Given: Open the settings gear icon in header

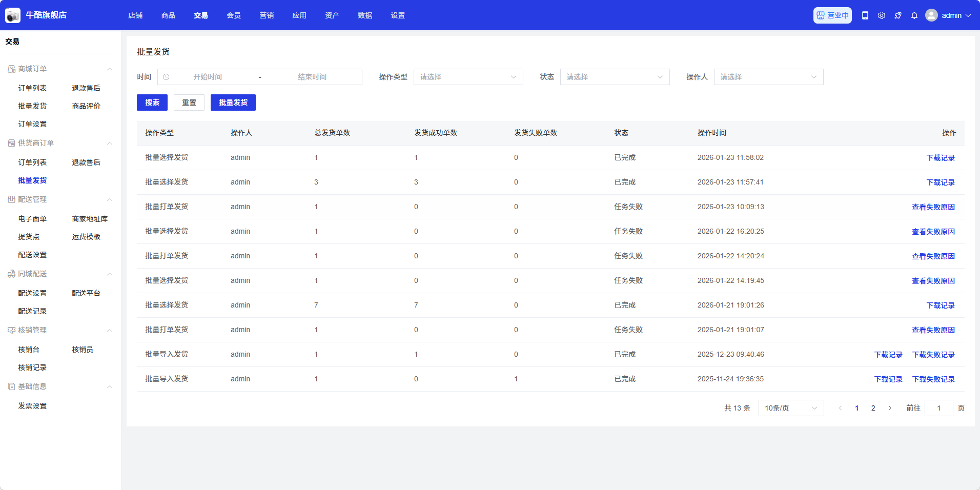Looking at the screenshot, I should 881,15.
